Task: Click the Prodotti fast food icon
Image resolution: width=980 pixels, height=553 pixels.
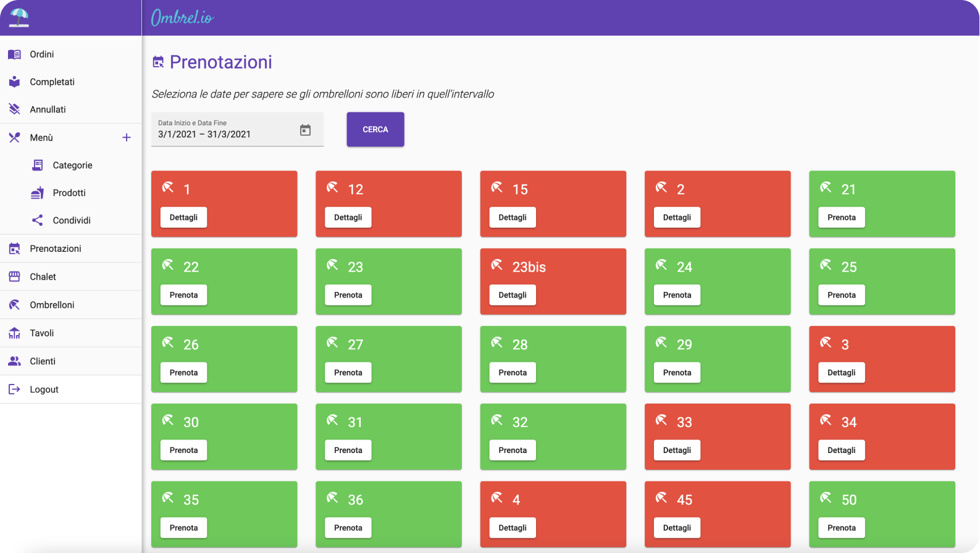Action: pos(38,193)
